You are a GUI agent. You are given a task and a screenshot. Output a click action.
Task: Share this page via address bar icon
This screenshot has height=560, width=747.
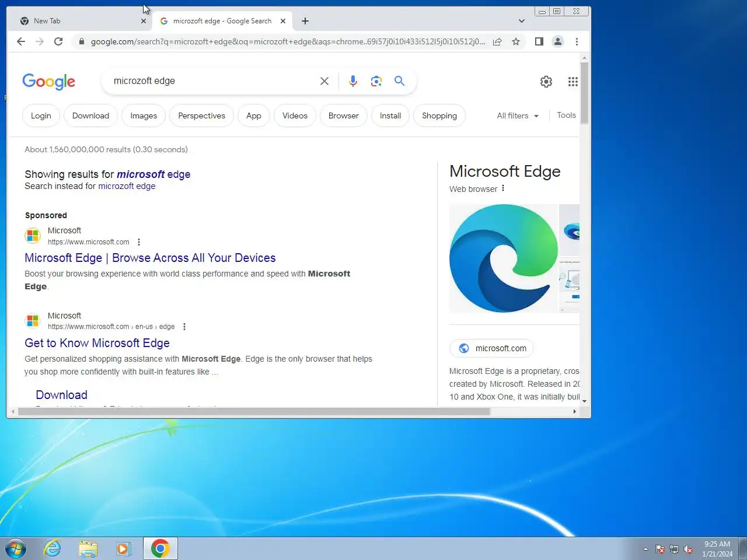[497, 41]
